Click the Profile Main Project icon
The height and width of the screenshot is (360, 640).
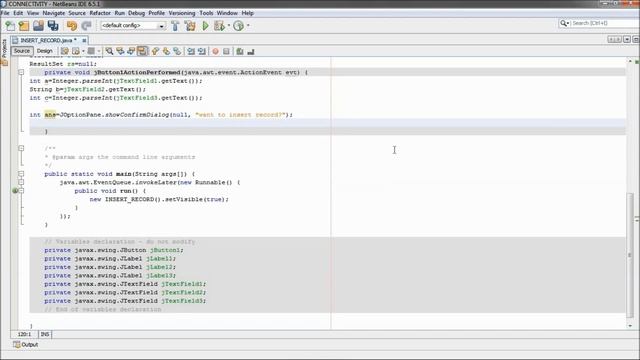pos(238,26)
